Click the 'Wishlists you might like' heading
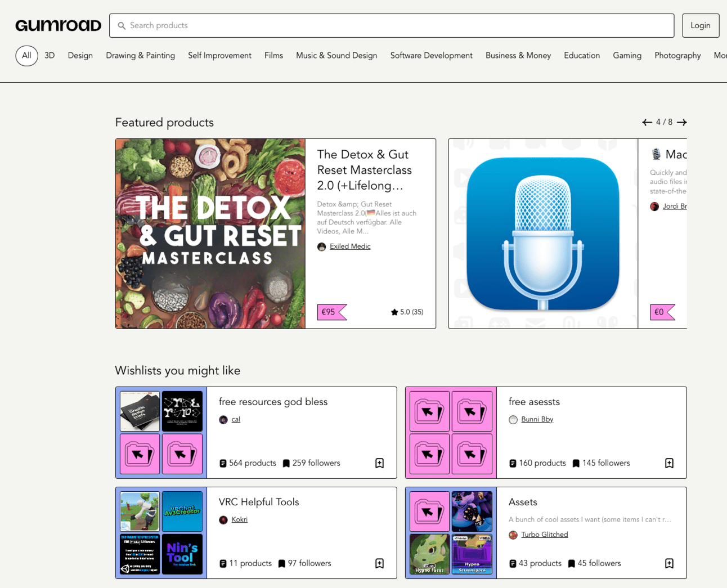This screenshot has width=727, height=588. click(x=178, y=371)
